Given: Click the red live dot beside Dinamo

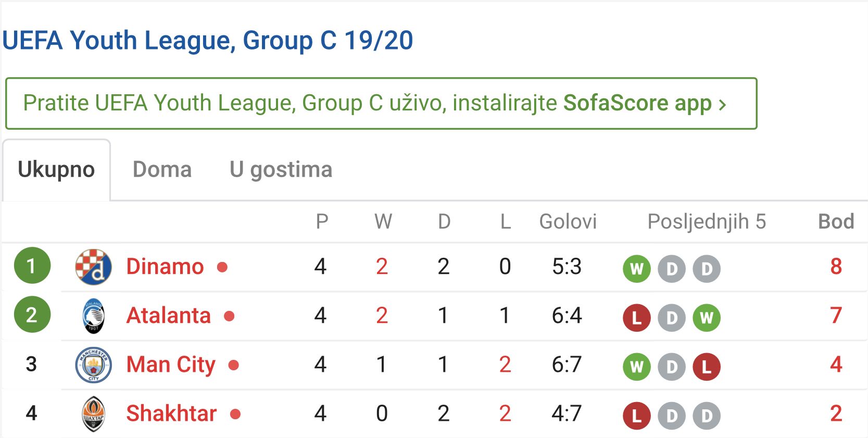Looking at the screenshot, I should (222, 267).
